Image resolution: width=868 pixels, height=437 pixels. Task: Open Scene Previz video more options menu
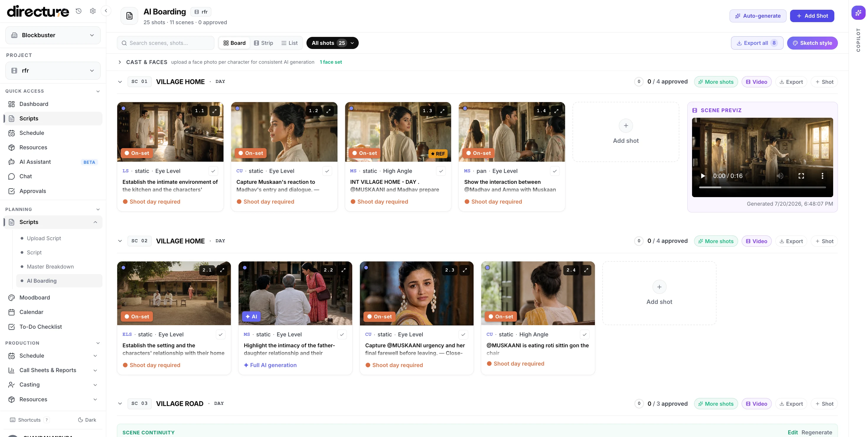(x=823, y=176)
